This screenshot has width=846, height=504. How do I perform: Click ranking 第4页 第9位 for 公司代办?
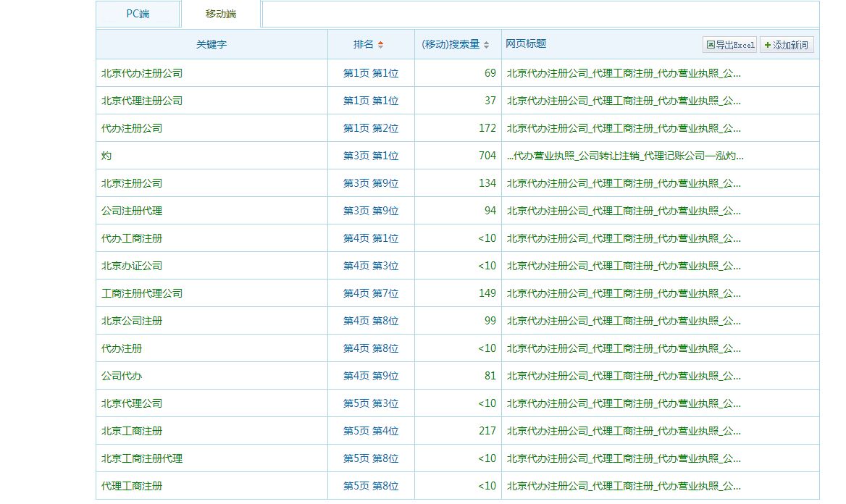pyautogui.click(x=370, y=376)
